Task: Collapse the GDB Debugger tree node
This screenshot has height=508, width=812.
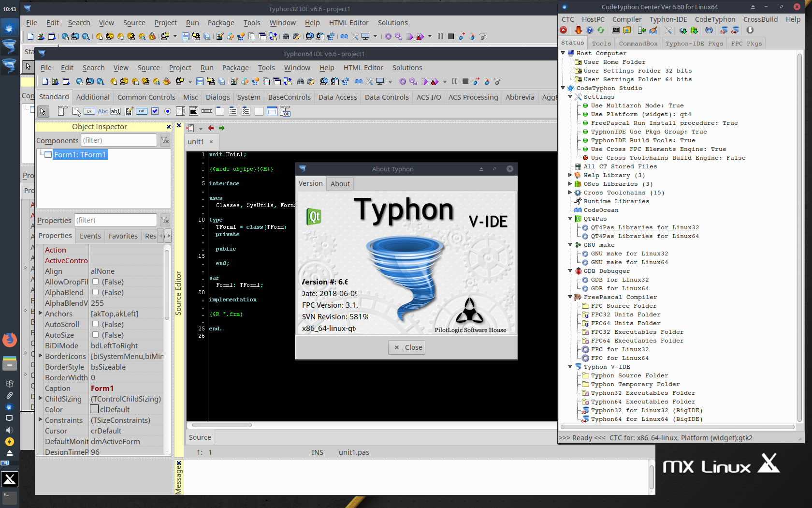Action: pos(570,271)
